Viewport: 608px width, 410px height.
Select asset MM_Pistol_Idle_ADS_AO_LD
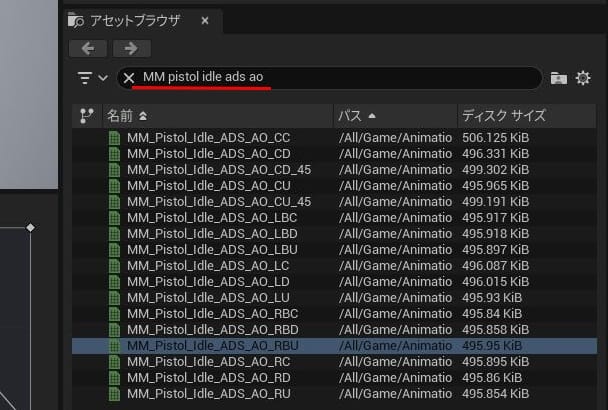[x=334, y=282]
